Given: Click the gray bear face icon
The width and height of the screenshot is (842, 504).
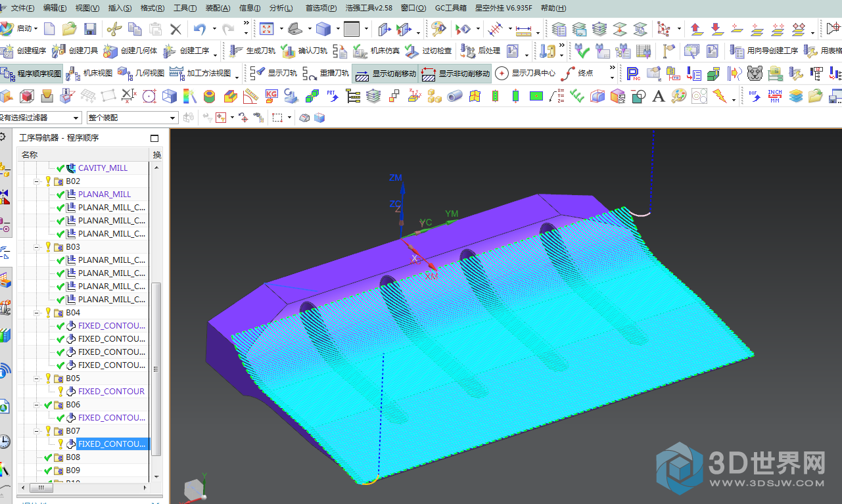Looking at the screenshot, I should [x=755, y=74].
